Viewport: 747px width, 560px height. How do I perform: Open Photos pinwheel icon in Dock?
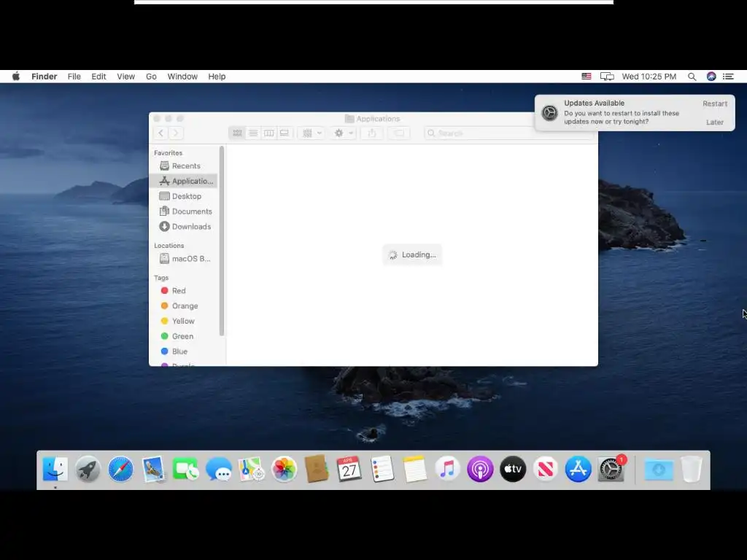coord(284,469)
